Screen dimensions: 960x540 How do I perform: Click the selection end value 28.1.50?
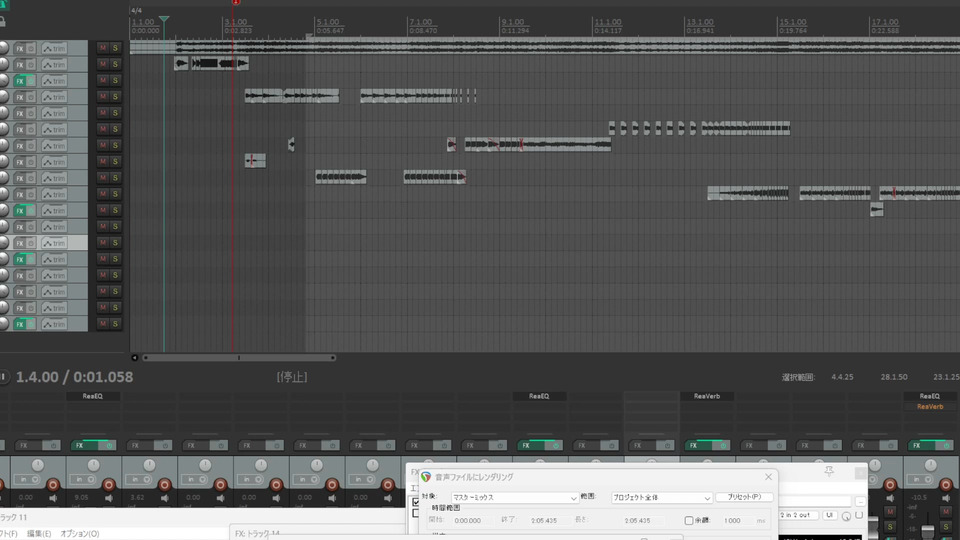(x=894, y=377)
